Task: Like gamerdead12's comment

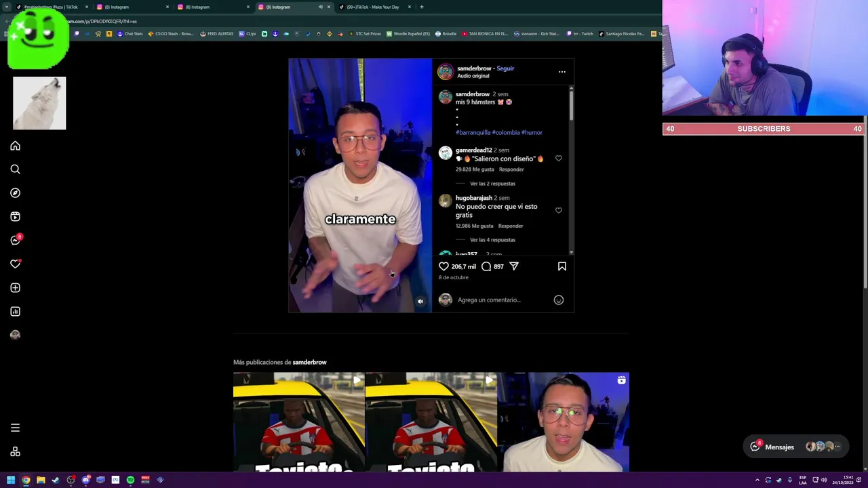Action: pos(559,158)
